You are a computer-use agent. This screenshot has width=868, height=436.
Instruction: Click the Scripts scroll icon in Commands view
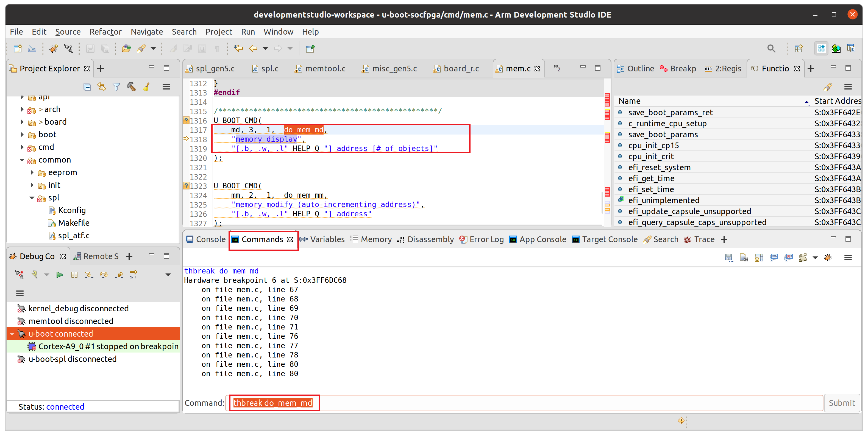point(803,258)
